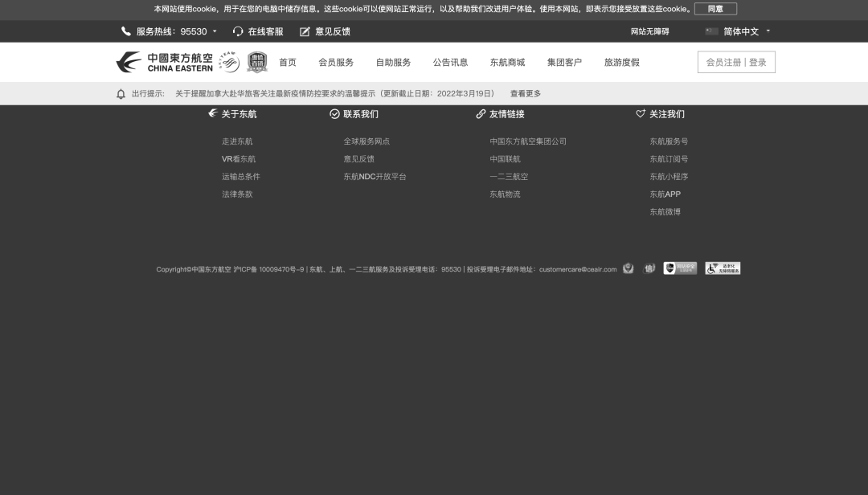Click the online customer service headset icon
The image size is (868, 495).
tap(238, 31)
